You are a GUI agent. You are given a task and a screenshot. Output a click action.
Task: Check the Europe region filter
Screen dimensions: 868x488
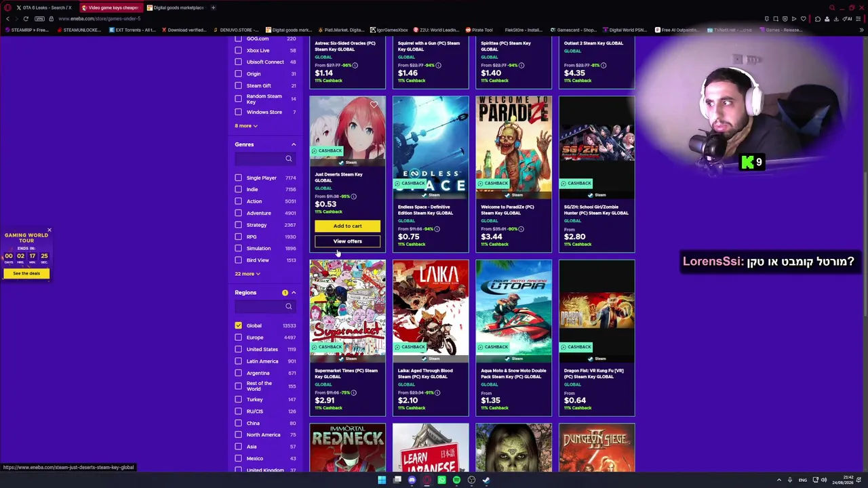tap(238, 338)
